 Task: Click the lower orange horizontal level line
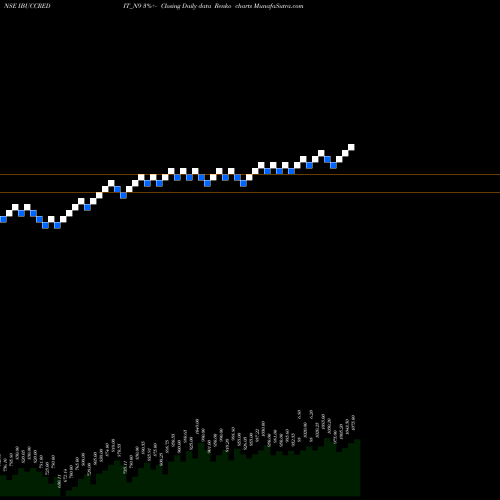click(250, 193)
